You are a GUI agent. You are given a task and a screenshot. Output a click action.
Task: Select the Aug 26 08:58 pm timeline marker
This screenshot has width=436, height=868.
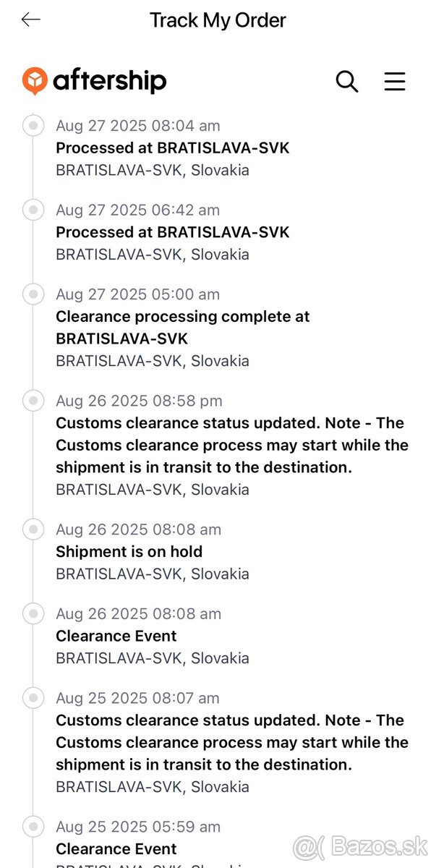tap(33, 401)
